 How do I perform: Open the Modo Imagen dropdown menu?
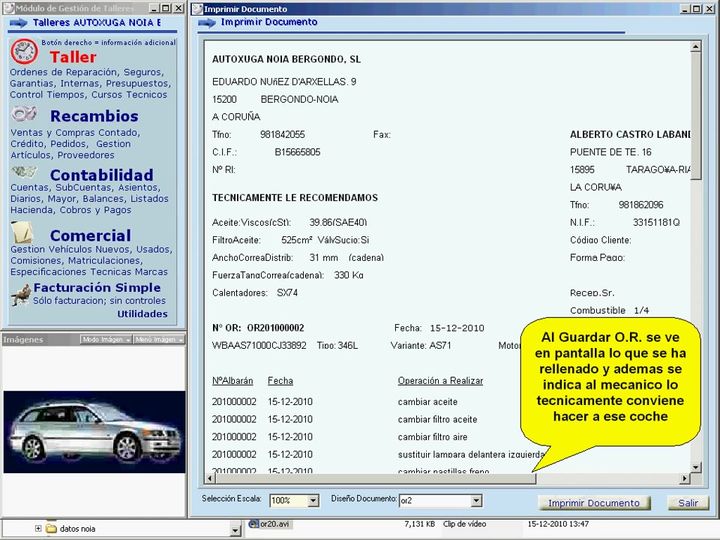point(106,339)
